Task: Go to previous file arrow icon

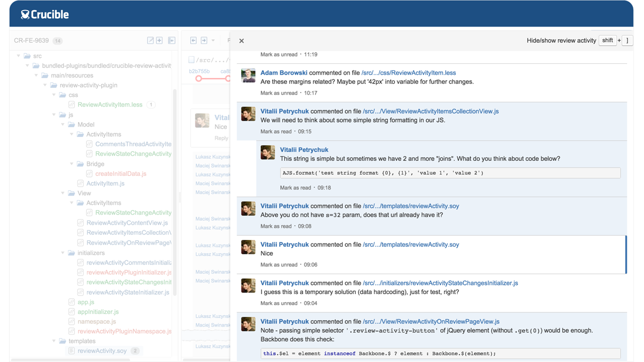Action: click(x=193, y=41)
